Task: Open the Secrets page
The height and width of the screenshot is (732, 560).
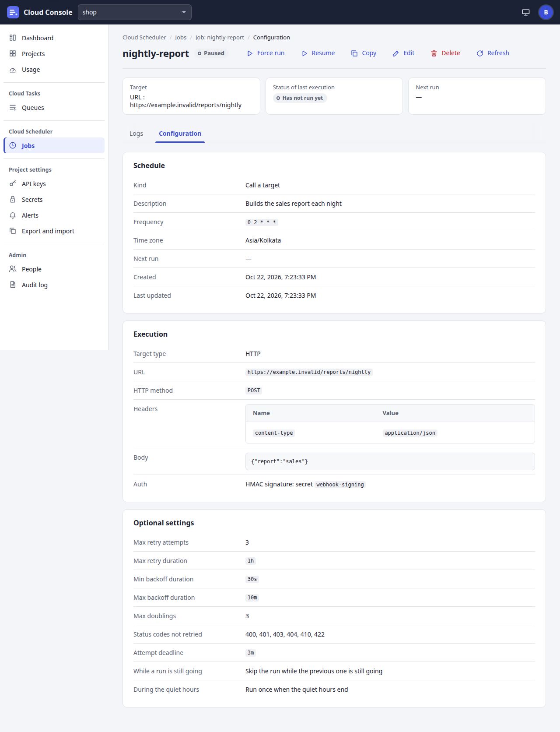Action: click(54, 200)
